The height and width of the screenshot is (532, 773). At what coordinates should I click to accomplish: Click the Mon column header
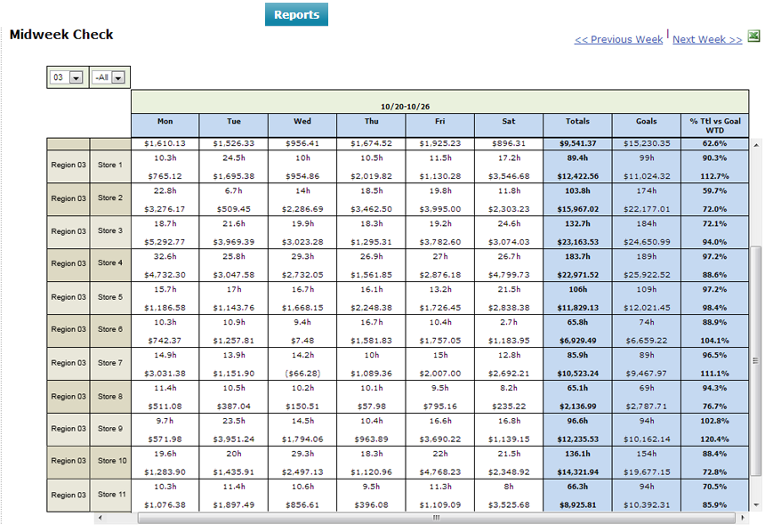165,121
